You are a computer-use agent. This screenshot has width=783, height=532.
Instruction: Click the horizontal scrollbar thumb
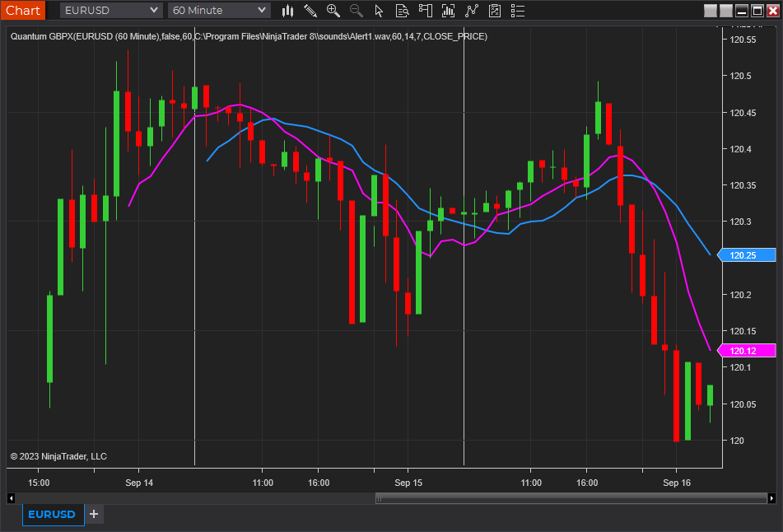[571, 498]
